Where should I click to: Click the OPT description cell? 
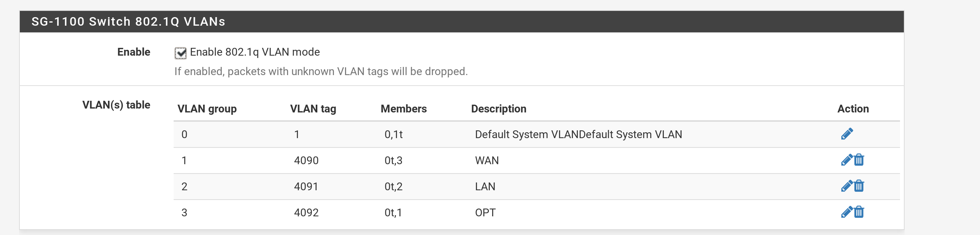[x=486, y=212]
